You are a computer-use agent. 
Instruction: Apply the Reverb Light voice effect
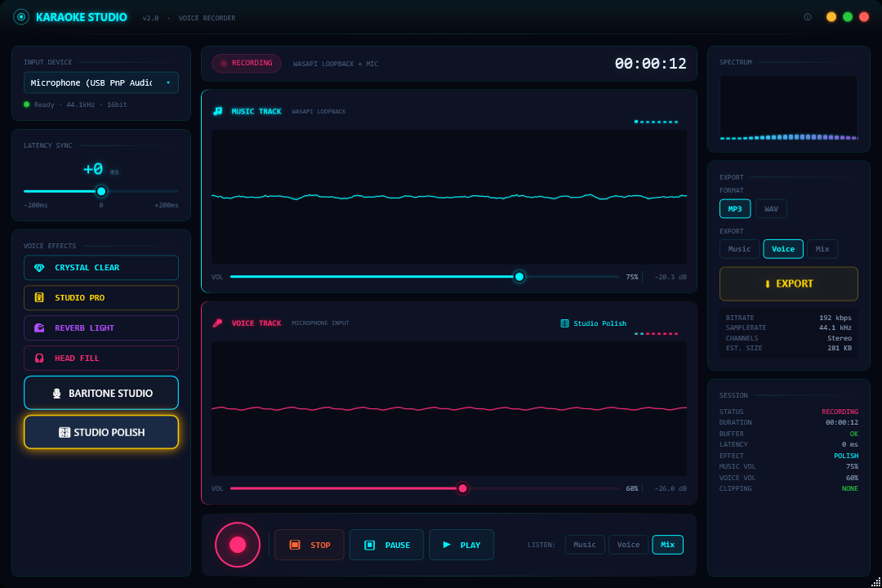point(101,328)
